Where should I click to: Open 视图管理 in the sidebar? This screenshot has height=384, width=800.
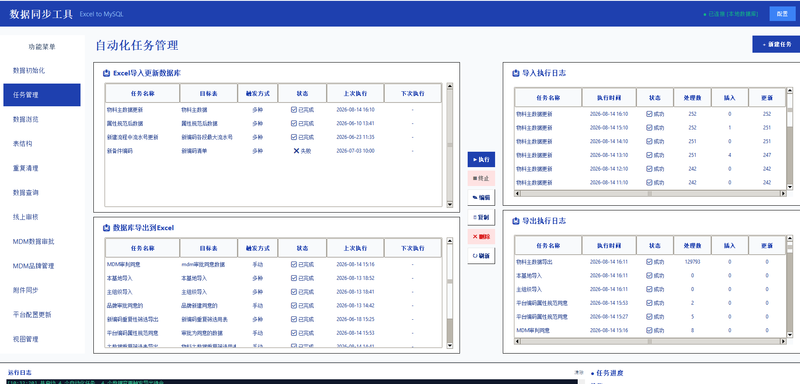pyautogui.click(x=42, y=339)
